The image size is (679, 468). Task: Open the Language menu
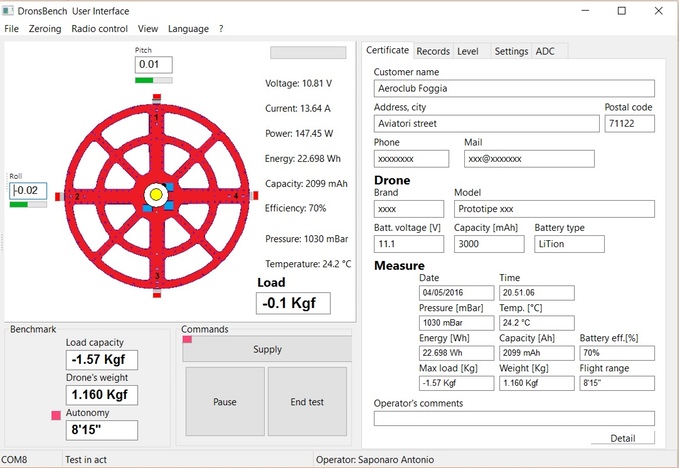coord(188,29)
